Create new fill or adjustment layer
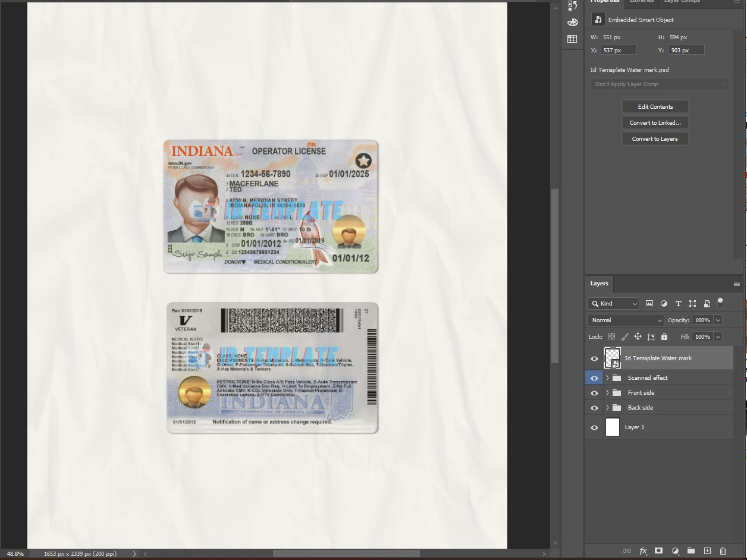 [675, 551]
